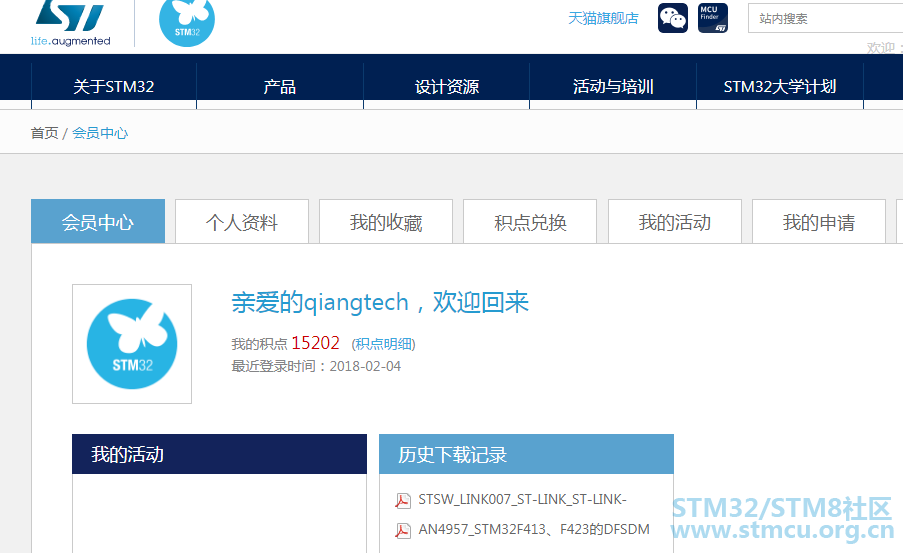Click the 历史下载记录 panel header

(526, 454)
